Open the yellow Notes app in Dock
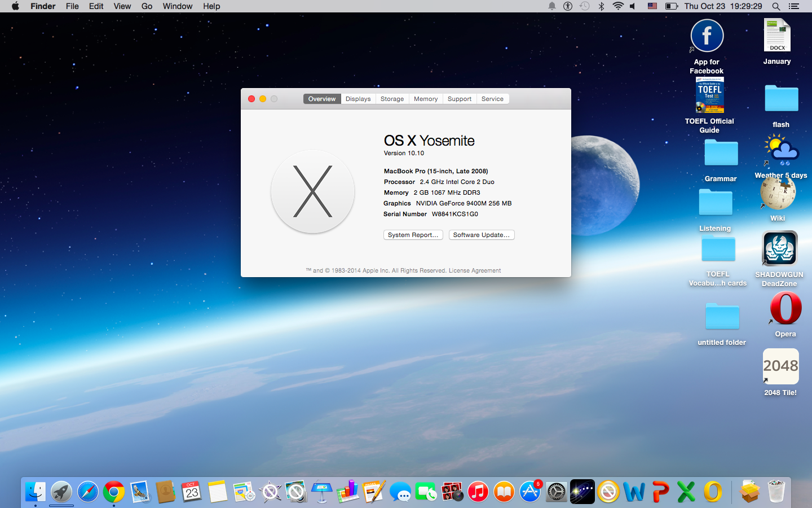 click(218, 492)
